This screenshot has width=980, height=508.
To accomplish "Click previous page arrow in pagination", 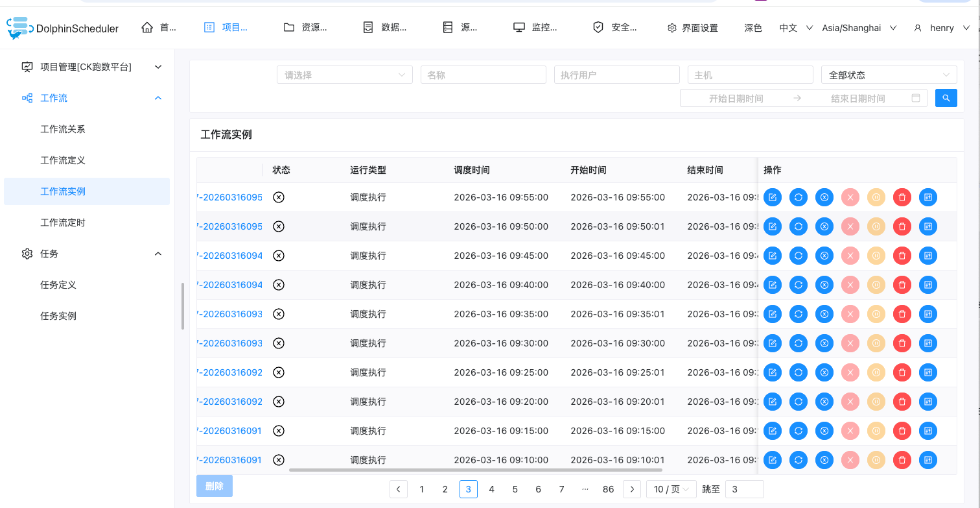I will pos(399,489).
